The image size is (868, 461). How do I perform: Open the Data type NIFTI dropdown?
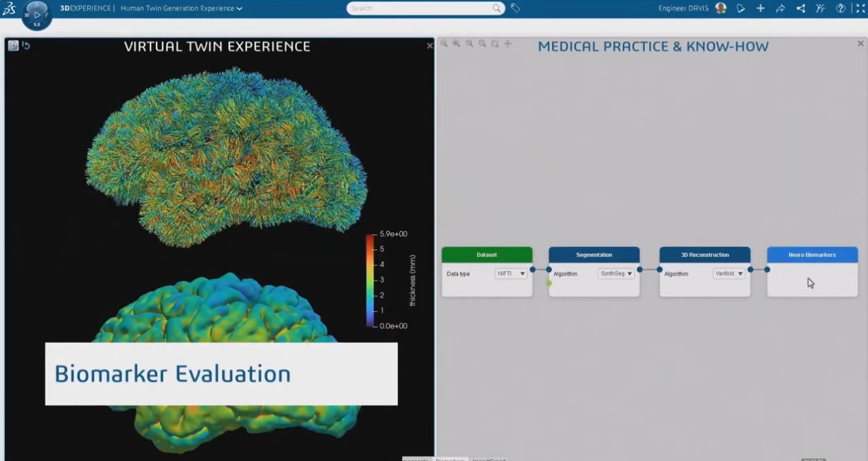click(511, 273)
